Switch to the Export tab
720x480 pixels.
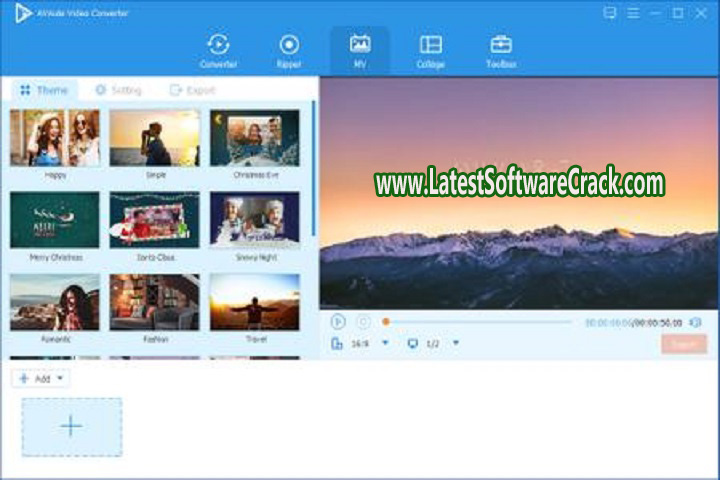click(x=193, y=90)
